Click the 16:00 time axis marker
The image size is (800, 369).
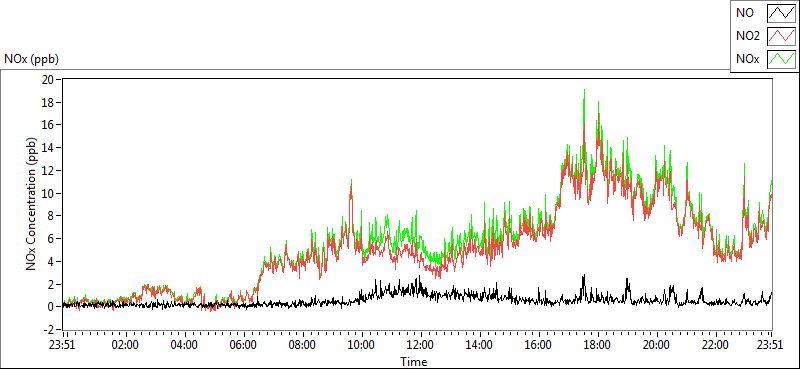pyautogui.click(x=538, y=344)
